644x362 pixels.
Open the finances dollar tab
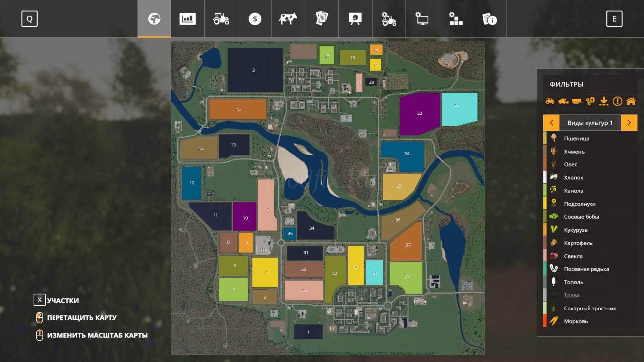(x=255, y=19)
